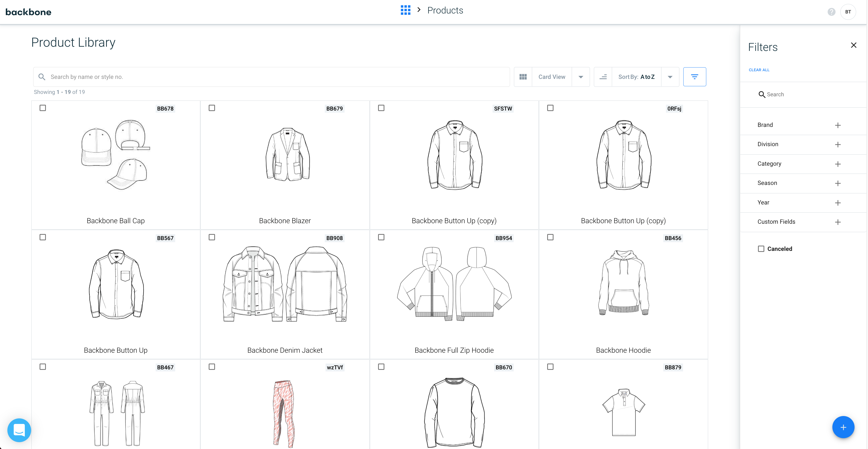
Task: Select the BB879 polo checkbox
Action: [x=550, y=367]
